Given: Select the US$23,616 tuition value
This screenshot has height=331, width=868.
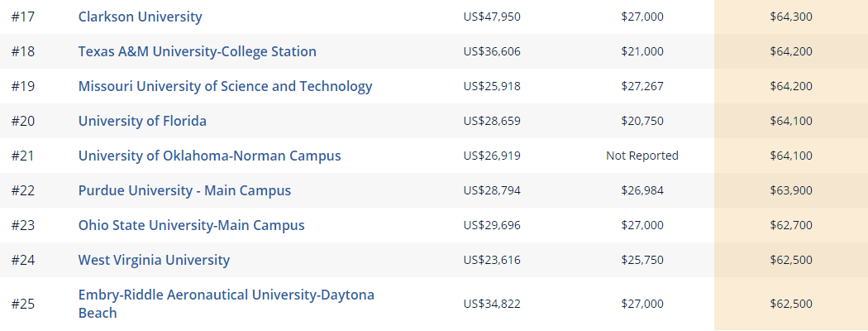Looking at the screenshot, I should pyautogui.click(x=492, y=260).
